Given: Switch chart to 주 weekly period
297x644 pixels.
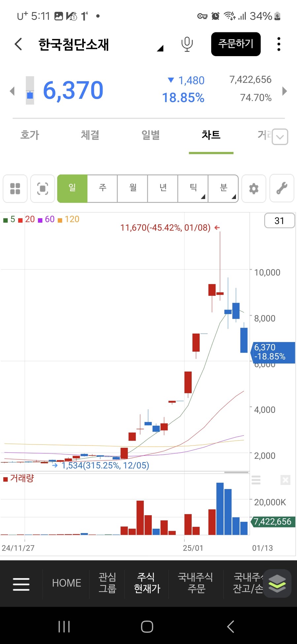Looking at the screenshot, I should click(x=103, y=188).
